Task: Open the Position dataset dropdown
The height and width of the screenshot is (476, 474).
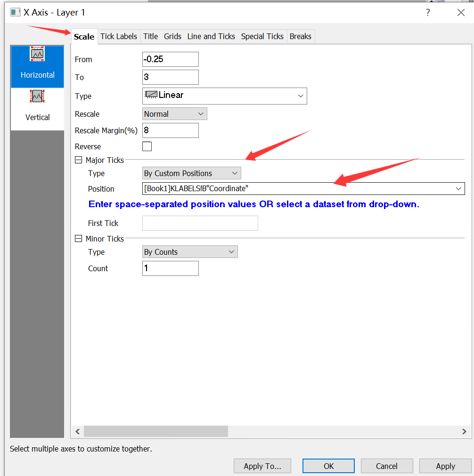Action: coord(458,189)
